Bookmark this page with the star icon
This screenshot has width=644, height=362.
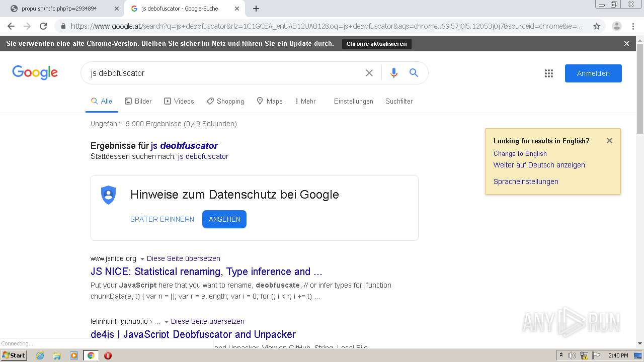[597, 26]
